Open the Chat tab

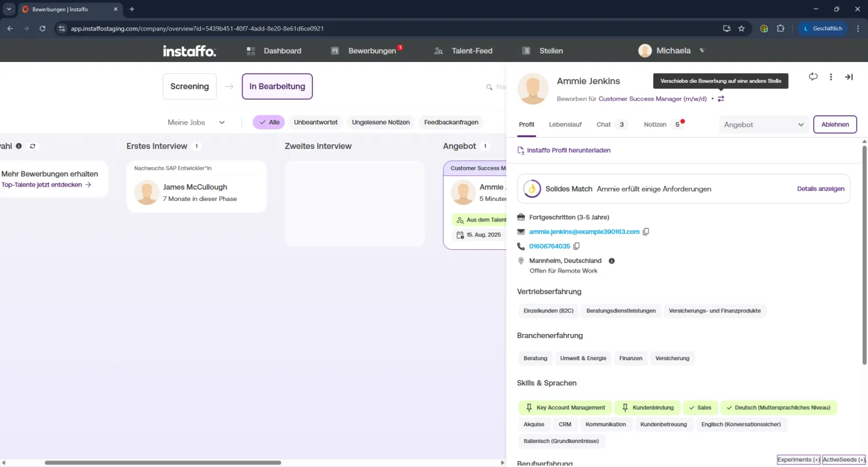(x=612, y=125)
